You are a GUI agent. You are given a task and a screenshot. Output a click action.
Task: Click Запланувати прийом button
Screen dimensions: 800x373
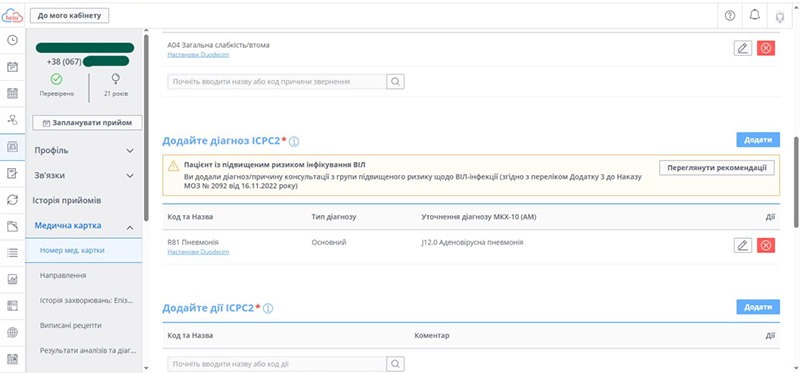pos(87,123)
